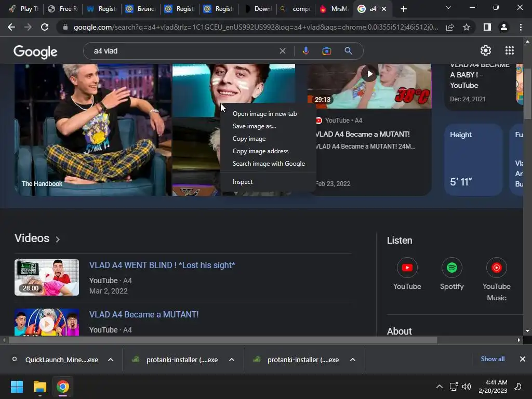The height and width of the screenshot is (399, 532).
Task: Open a new browser tab
Action: [403, 9]
